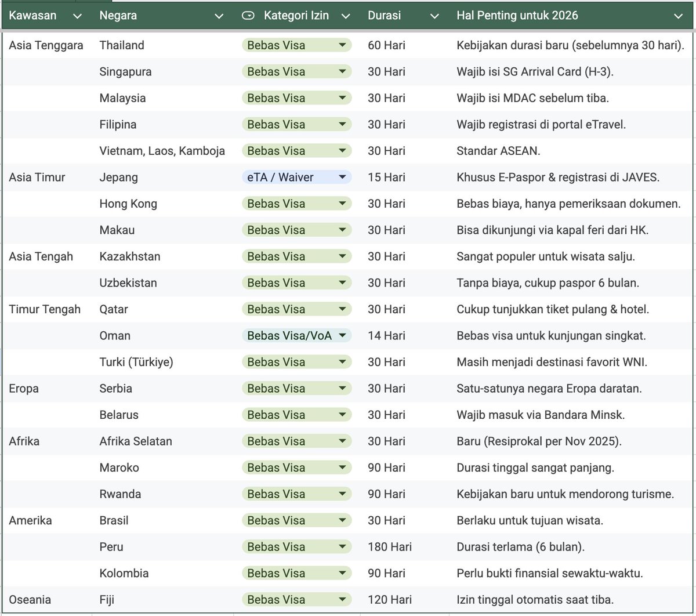Open Peru's Bebas Visa dropdown chip
This screenshot has height=616, width=696.
[x=296, y=547]
